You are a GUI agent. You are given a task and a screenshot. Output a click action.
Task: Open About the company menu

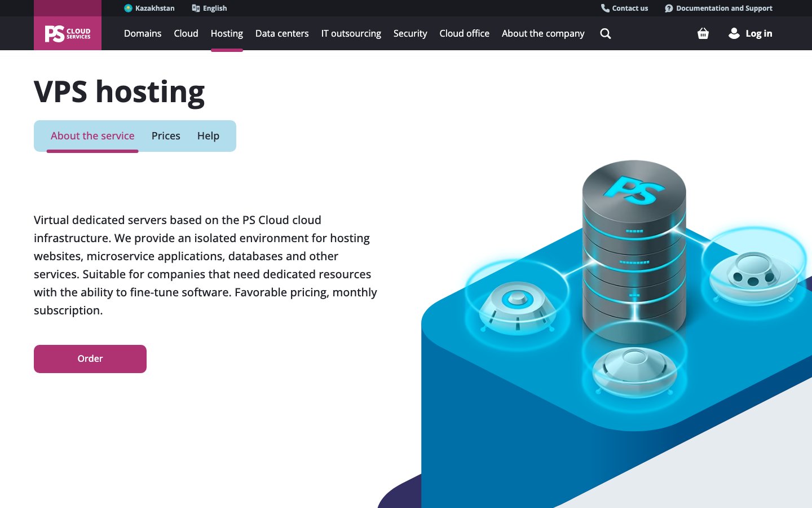click(543, 33)
